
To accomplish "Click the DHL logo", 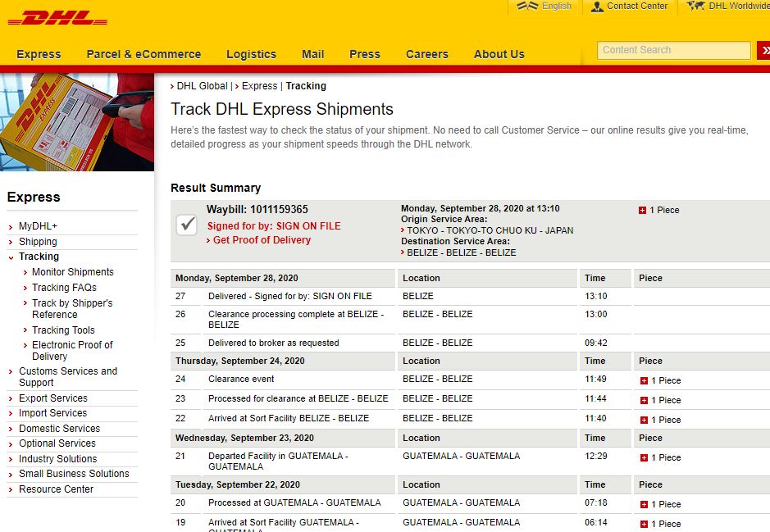I will pos(57,19).
